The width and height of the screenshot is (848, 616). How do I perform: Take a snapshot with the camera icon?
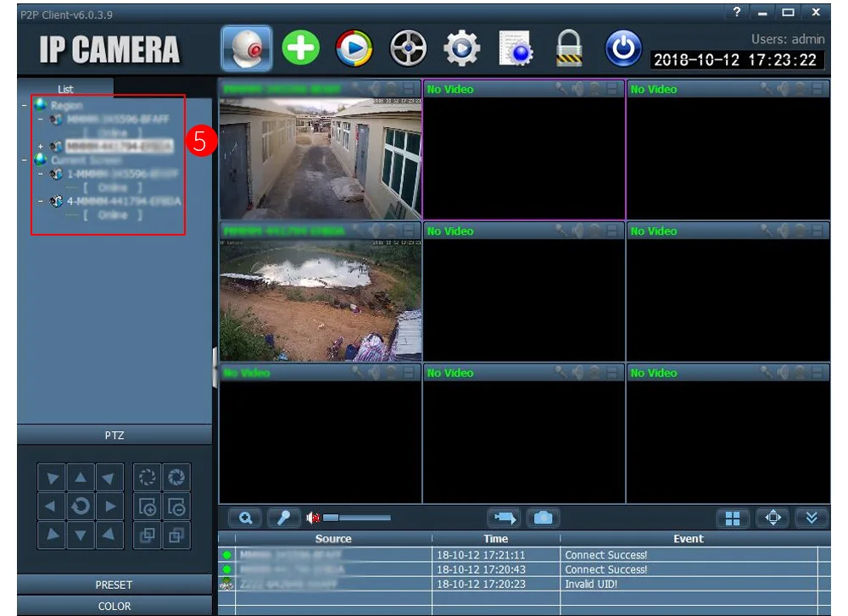pos(544,518)
